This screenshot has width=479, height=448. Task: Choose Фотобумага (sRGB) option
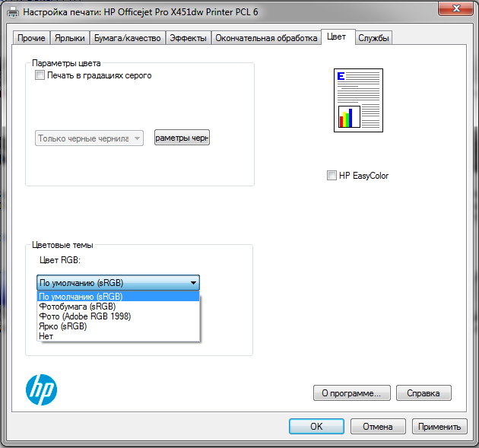[x=118, y=307]
